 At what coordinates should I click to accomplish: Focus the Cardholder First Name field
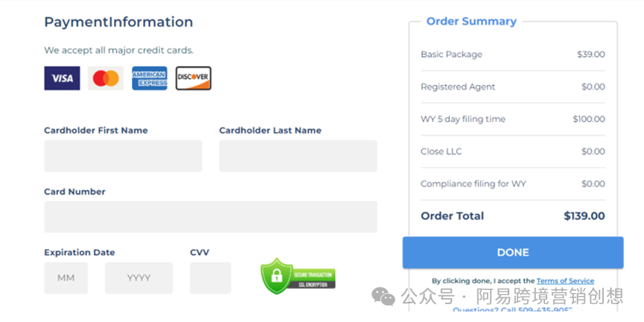point(123,156)
